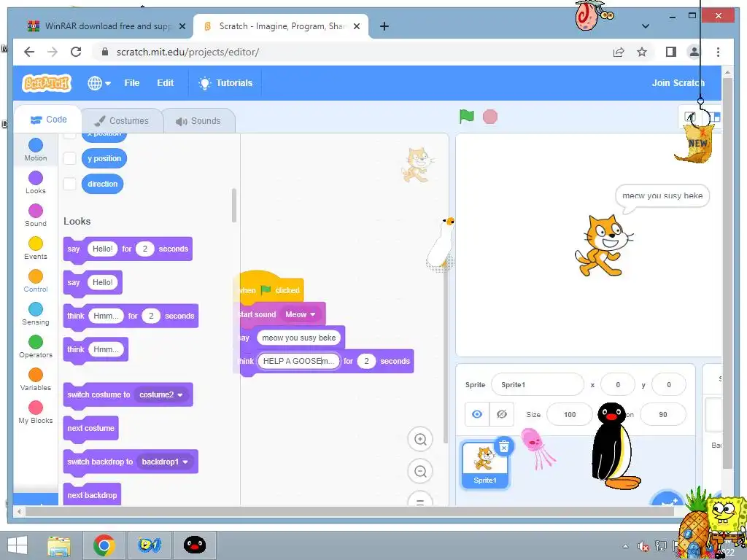Reset workspace zoom to default

tap(420, 500)
